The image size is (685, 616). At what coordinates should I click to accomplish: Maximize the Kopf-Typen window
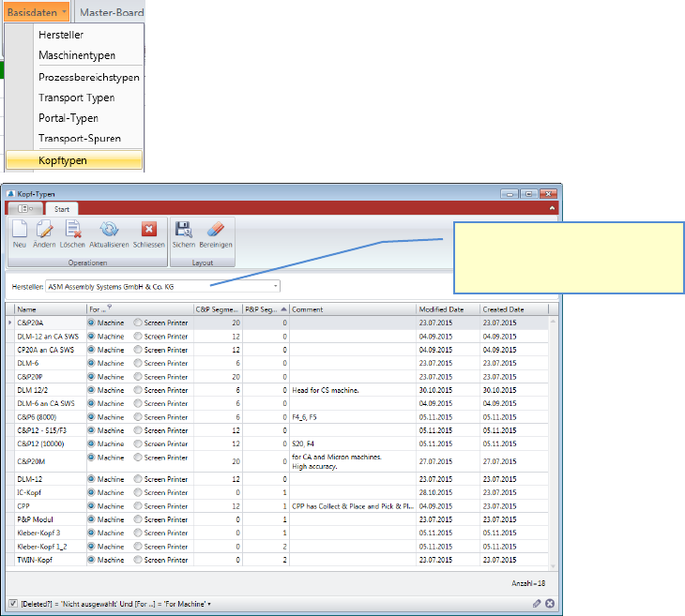pyautogui.click(x=529, y=194)
